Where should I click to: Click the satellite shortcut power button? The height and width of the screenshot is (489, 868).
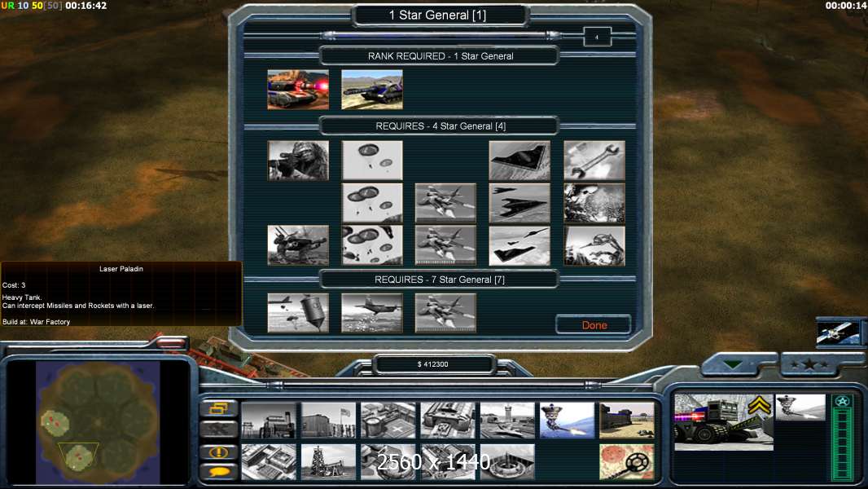[838, 333]
